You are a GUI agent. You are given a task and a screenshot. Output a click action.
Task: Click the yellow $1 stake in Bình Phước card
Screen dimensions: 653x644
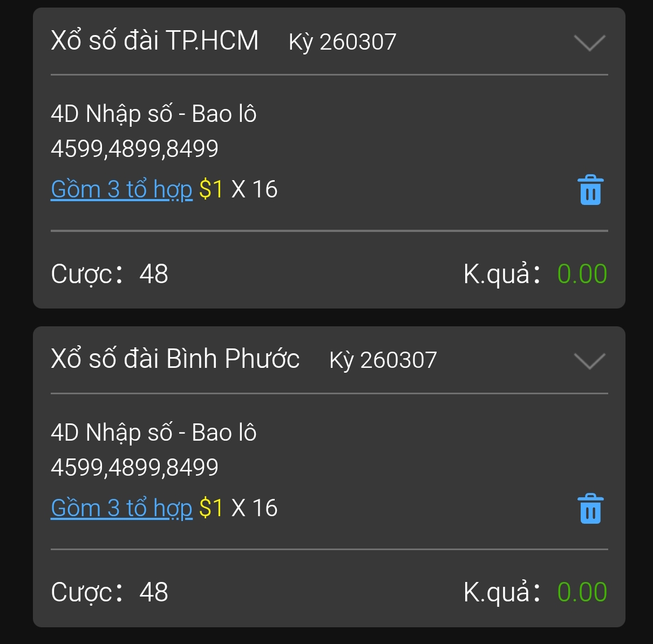point(211,508)
